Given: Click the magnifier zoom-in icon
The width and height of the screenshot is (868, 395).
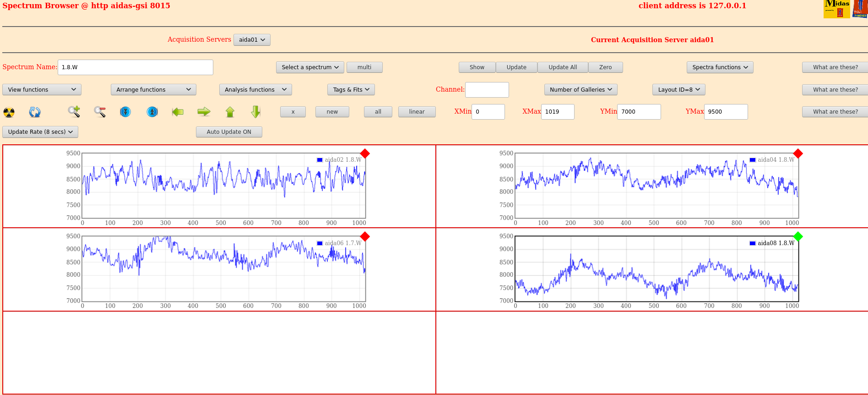Looking at the screenshot, I should point(74,111).
